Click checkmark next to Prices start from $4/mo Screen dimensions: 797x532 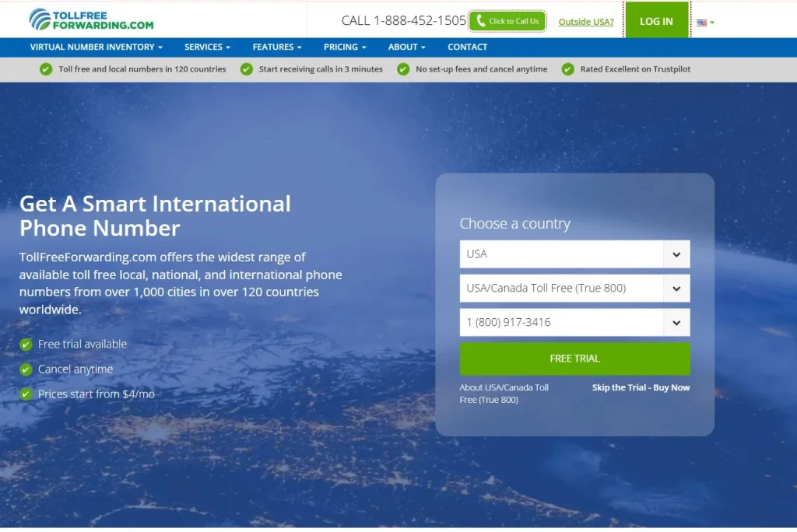coord(26,394)
